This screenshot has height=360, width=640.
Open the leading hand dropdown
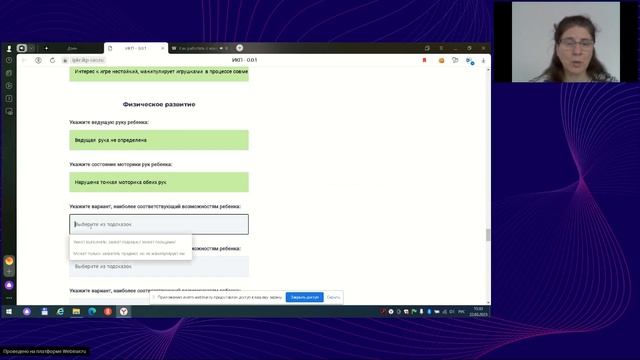click(x=159, y=140)
